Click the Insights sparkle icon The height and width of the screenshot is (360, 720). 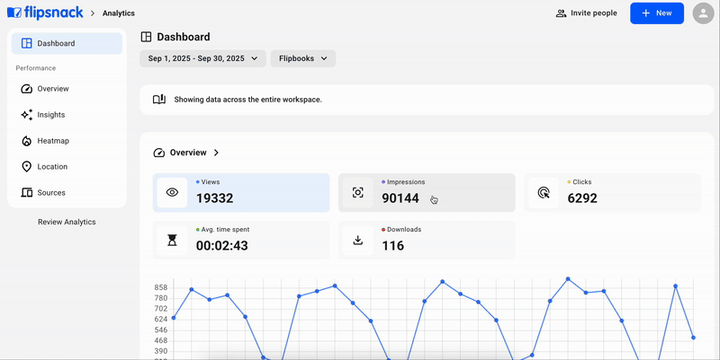coord(27,115)
